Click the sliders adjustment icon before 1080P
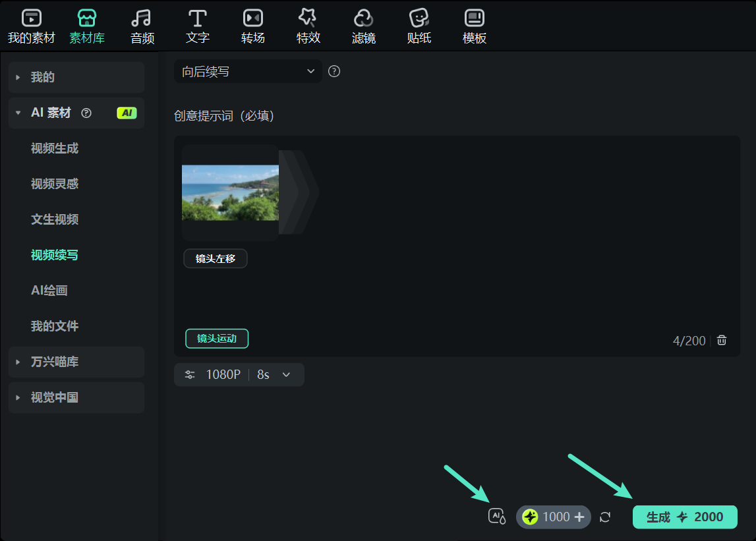Image resolution: width=756 pixels, height=541 pixels. 190,374
